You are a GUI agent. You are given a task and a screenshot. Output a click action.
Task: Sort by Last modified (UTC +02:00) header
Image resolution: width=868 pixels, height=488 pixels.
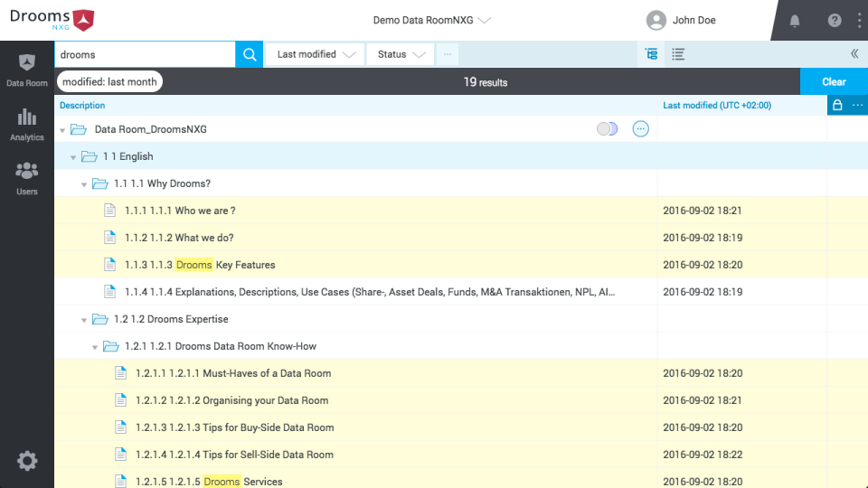click(717, 105)
